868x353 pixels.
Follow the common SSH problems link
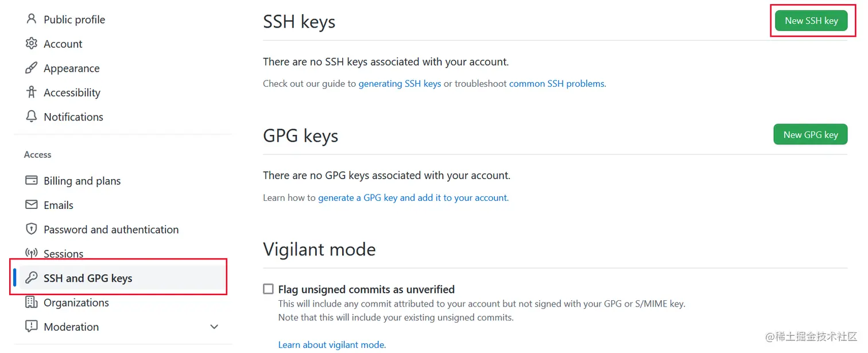[556, 84]
